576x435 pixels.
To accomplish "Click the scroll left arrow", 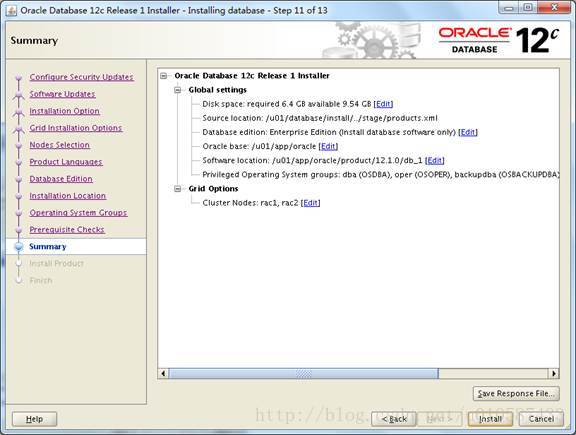I will 163,374.
